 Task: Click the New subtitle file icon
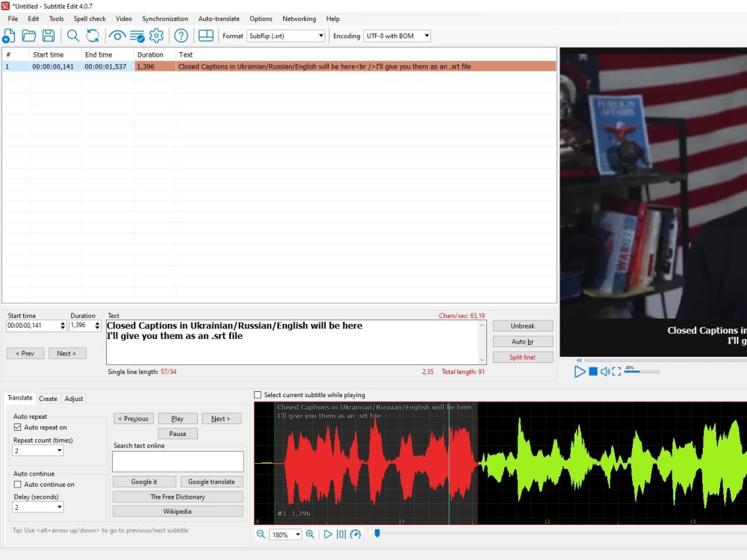point(8,36)
